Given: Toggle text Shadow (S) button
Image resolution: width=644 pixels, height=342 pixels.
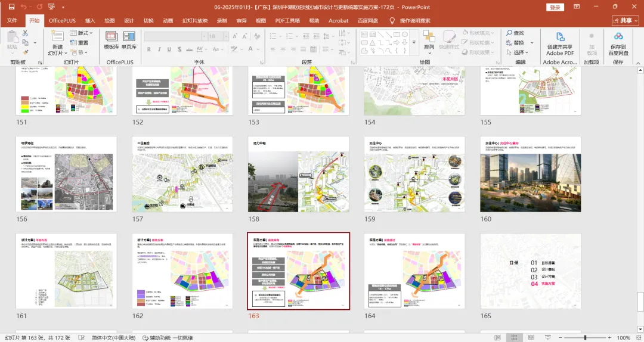Looking at the screenshot, I should click(179, 49).
